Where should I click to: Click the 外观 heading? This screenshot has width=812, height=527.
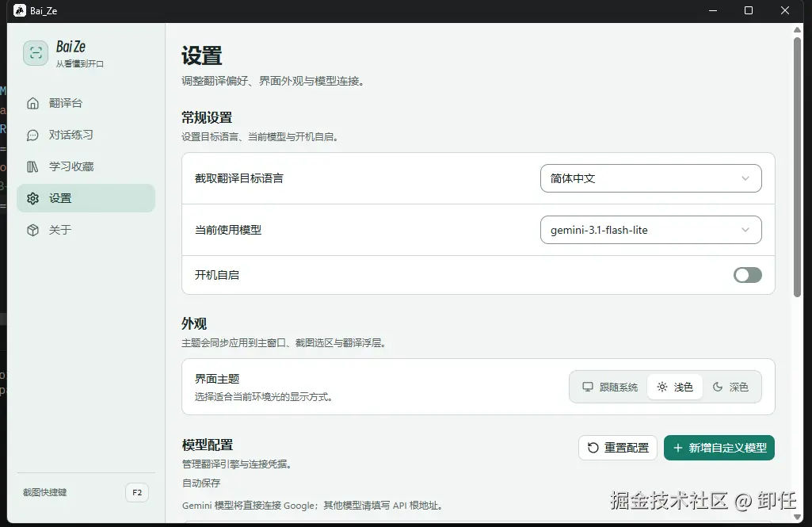pos(194,324)
